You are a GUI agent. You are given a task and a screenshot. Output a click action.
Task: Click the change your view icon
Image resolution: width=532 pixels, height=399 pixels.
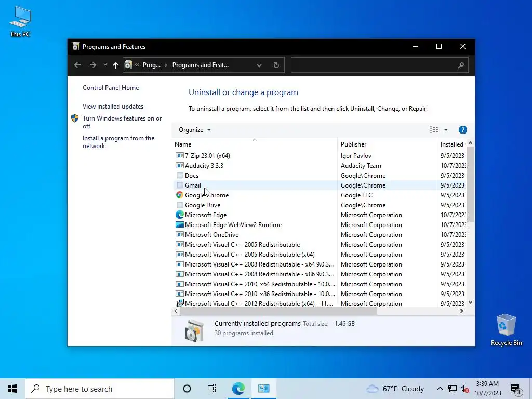click(434, 130)
